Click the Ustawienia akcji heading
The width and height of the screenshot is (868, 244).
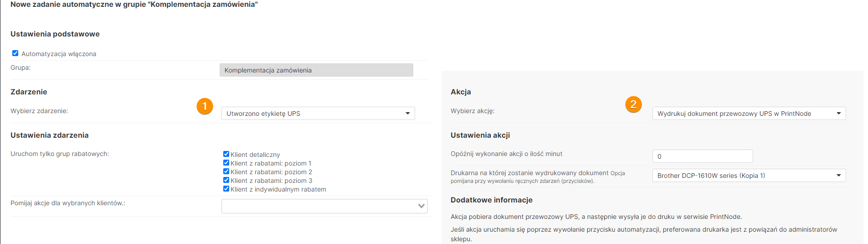point(480,135)
